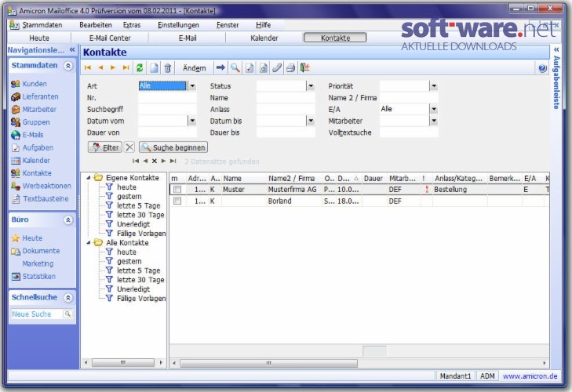Open the Extras menu
The width and height of the screenshot is (572, 392).
(132, 25)
